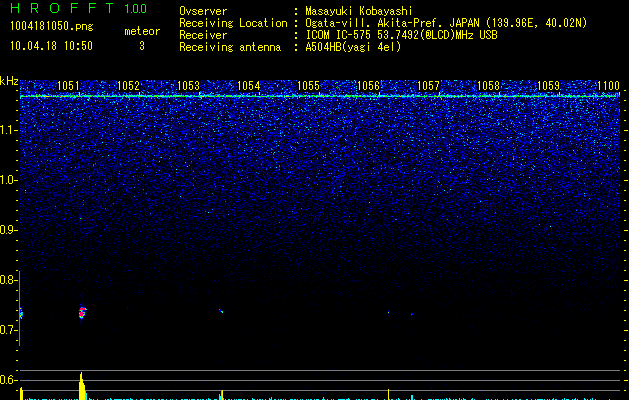Click the meteor count value 3
The width and height of the screenshot is (629, 400).
[142, 46]
